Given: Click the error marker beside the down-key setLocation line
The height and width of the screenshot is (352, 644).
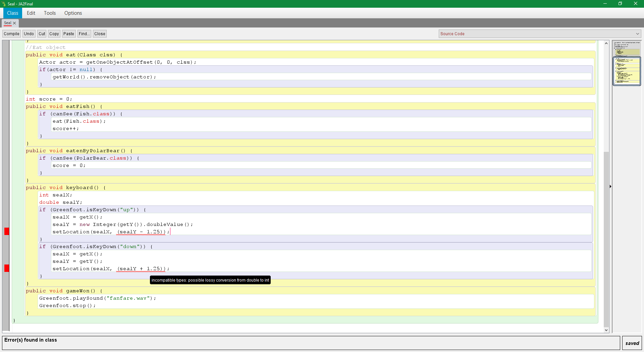Looking at the screenshot, I should click(7, 268).
